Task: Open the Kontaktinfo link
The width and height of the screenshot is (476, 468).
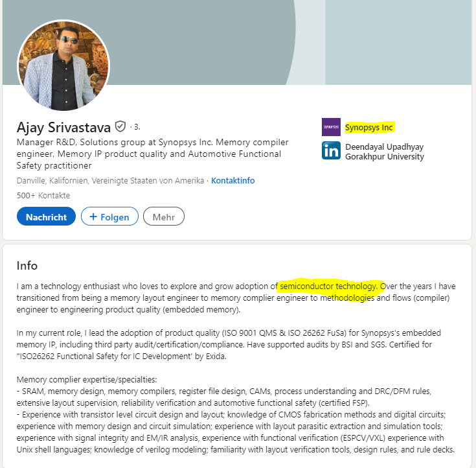Action: 232,180
